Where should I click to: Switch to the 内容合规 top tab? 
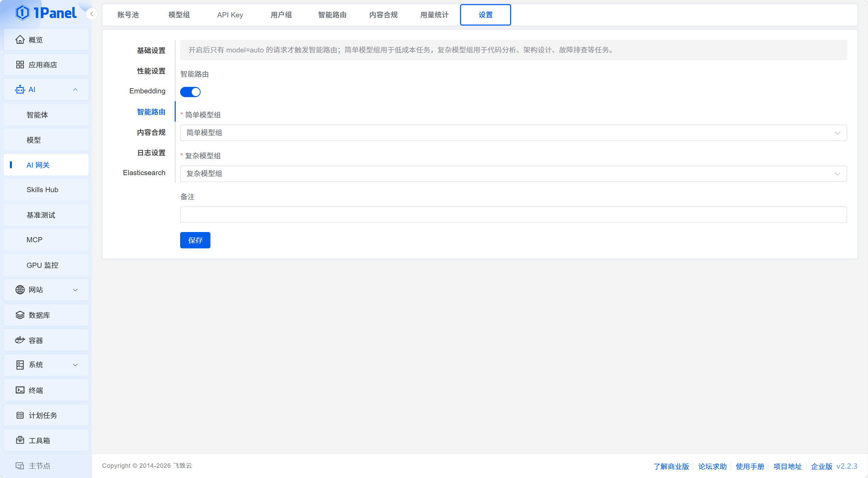click(383, 15)
